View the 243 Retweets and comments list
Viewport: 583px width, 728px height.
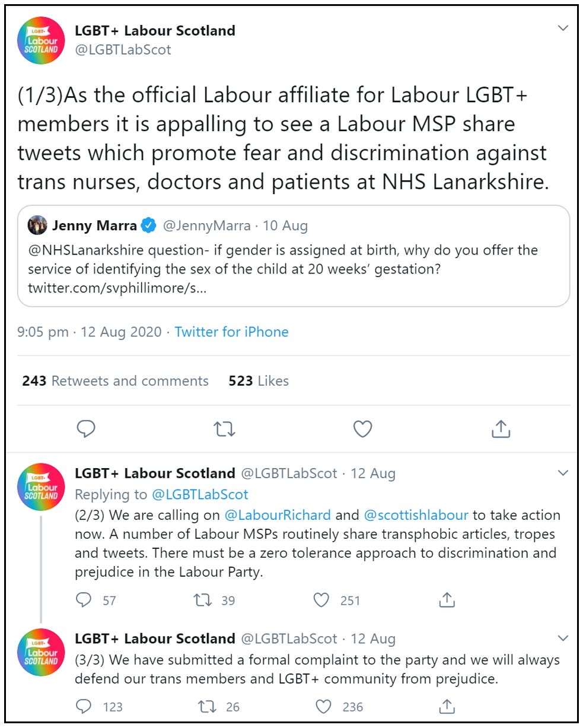[x=115, y=381]
